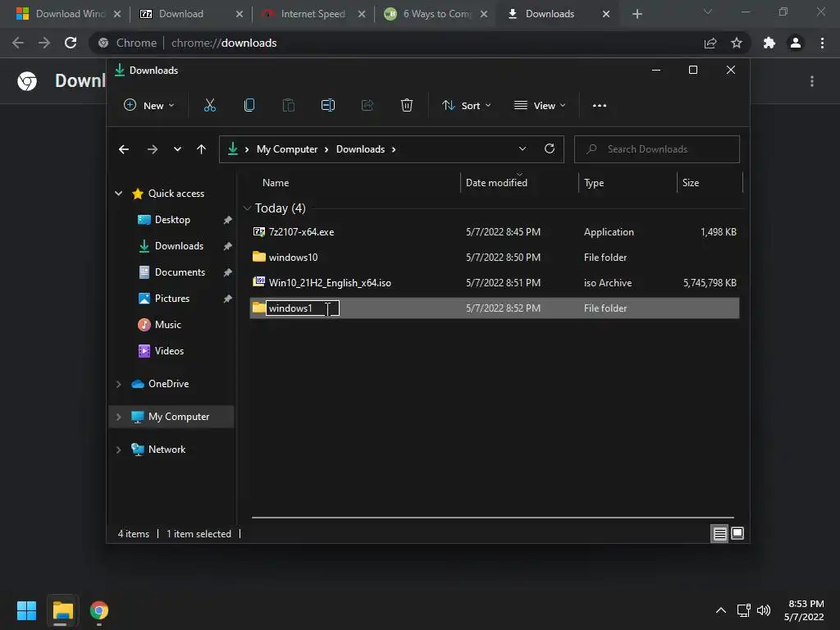Open the New item dropdown
The width and height of the screenshot is (840, 630).
point(149,106)
